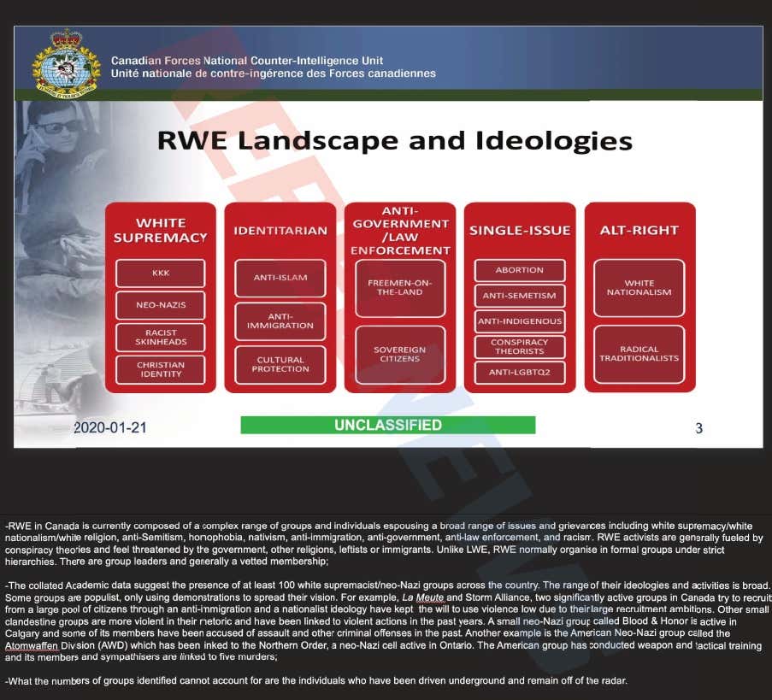Image resolution: width=772 pixels, height=700 pixels.
Task: Select the slide page number '3'
Action: (698, 429)
